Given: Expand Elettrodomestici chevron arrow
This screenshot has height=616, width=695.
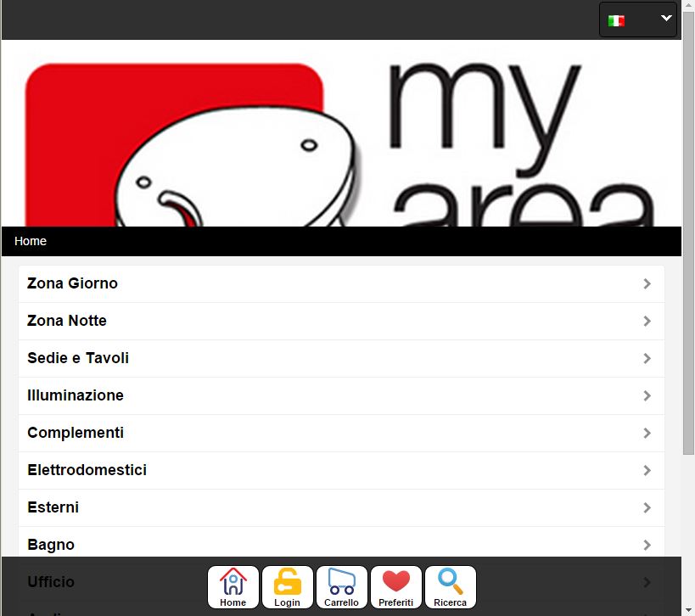Looking at the screenshot, I should (647, 470).
